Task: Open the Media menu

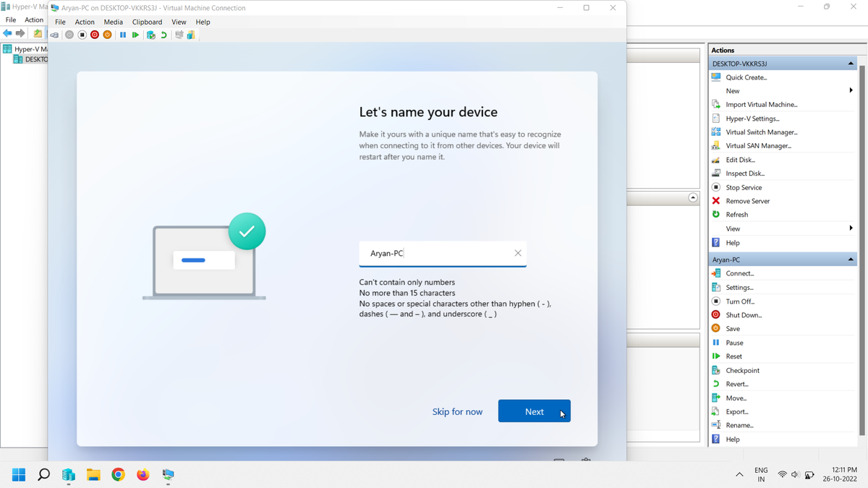Action: (113, 22)
